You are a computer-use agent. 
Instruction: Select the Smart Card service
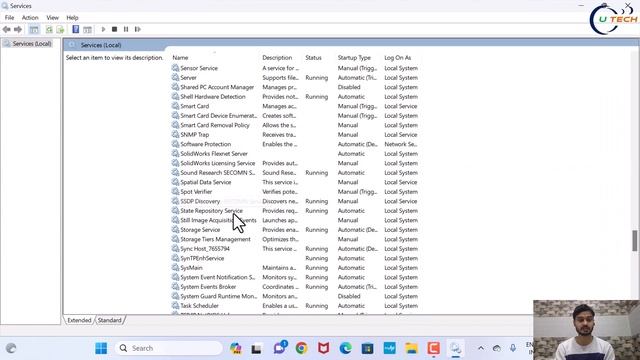pyautogui.click(x=295, y=106)
